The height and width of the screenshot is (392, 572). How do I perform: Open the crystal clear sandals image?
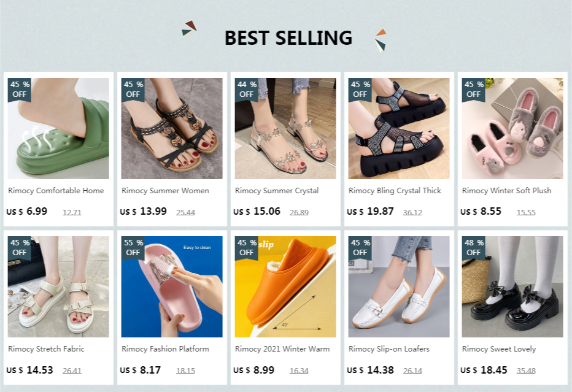(285, 129)
